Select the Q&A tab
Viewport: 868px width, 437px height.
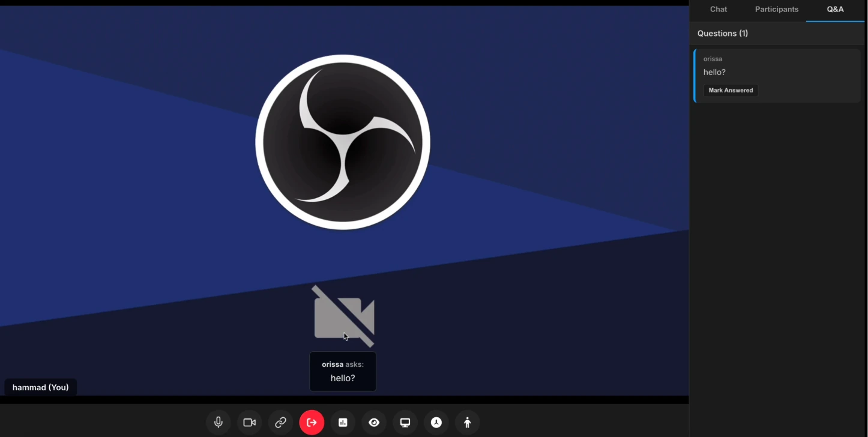(x=835, y=10)
